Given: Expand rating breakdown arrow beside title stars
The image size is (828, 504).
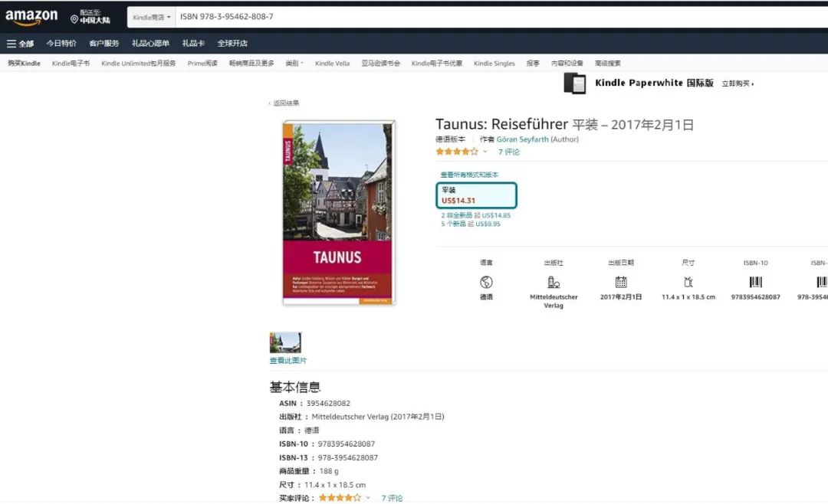Looking at the screenshot, I should [x=485, y=152].
